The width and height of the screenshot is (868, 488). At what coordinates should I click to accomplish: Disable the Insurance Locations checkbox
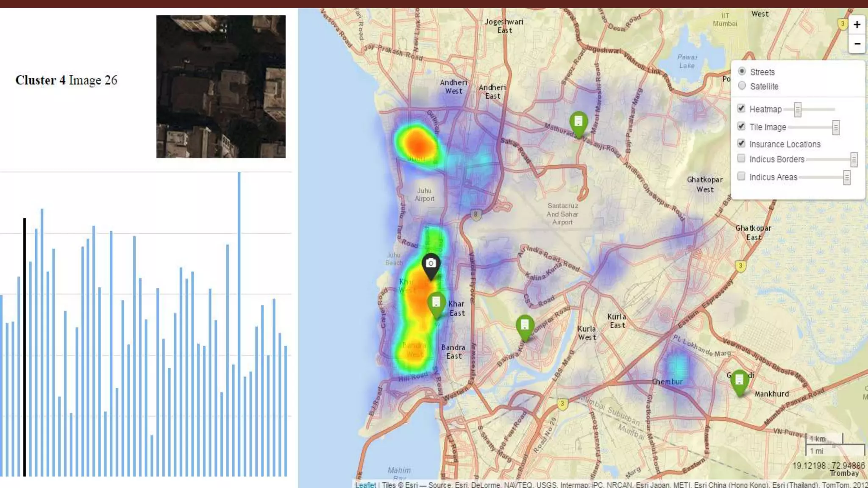click(741, 144)
